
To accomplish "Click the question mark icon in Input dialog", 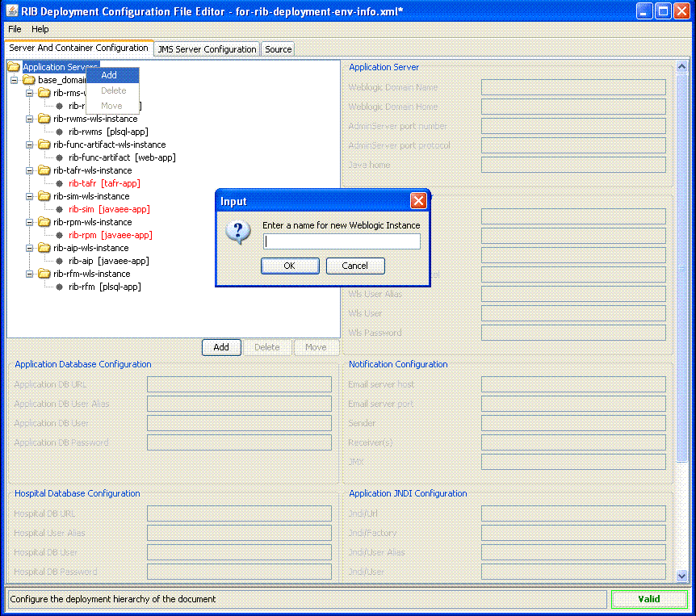I will (238, 232).
